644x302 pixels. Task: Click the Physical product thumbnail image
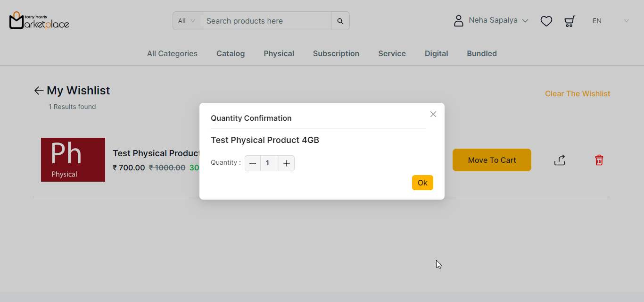pos(73,159)
